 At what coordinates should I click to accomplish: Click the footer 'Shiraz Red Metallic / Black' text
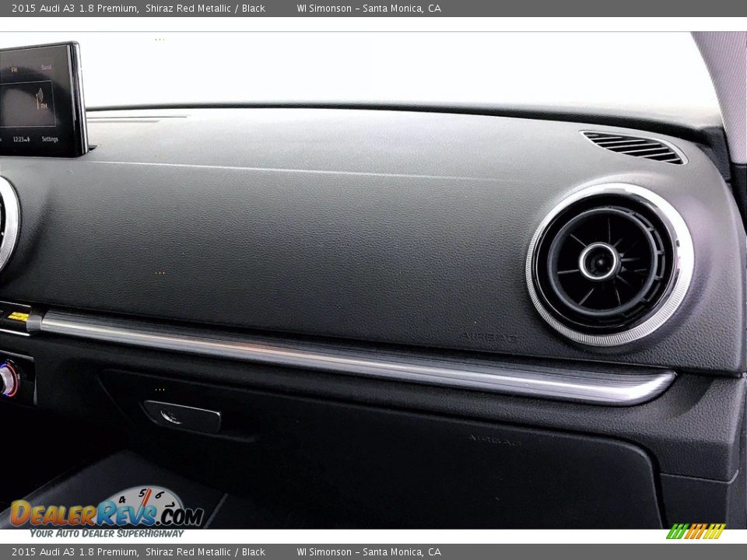[x=205, y=552]
